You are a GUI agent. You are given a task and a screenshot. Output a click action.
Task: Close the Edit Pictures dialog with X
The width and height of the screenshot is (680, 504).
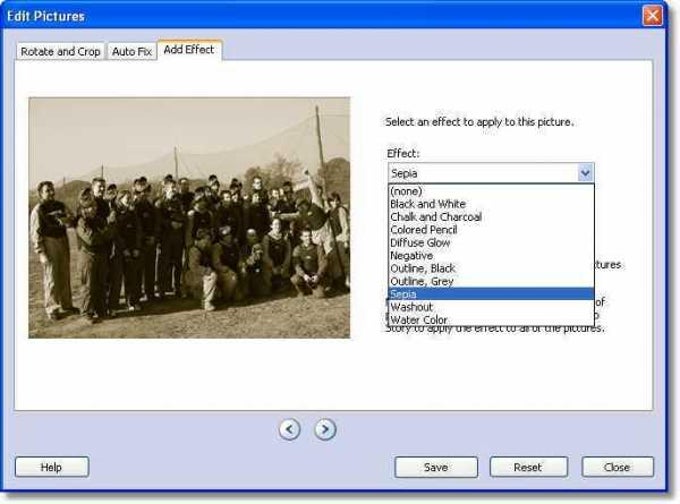[652, 16]
